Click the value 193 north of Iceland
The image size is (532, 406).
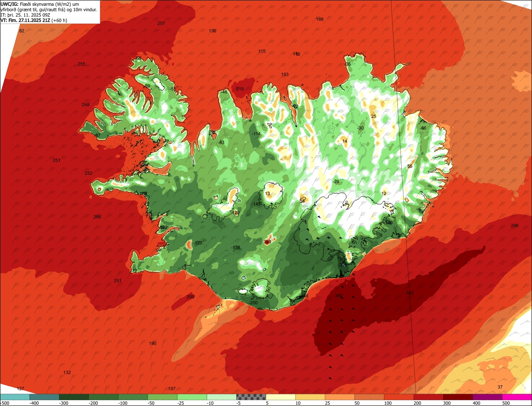pos(285,74)
